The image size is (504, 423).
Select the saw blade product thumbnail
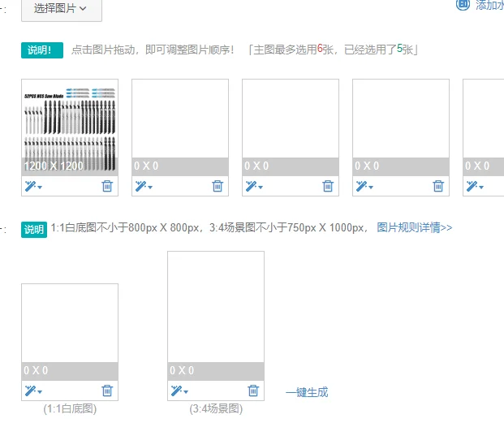tap(70, 127)
